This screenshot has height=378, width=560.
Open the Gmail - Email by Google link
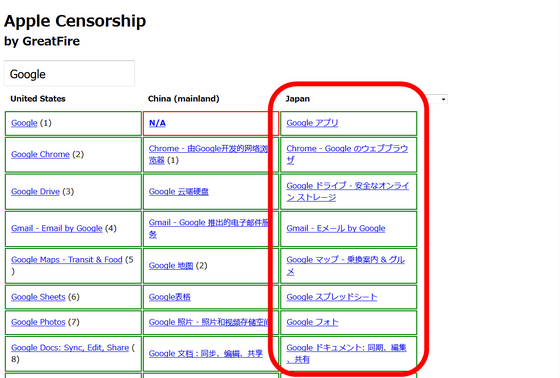pos(57,228)
